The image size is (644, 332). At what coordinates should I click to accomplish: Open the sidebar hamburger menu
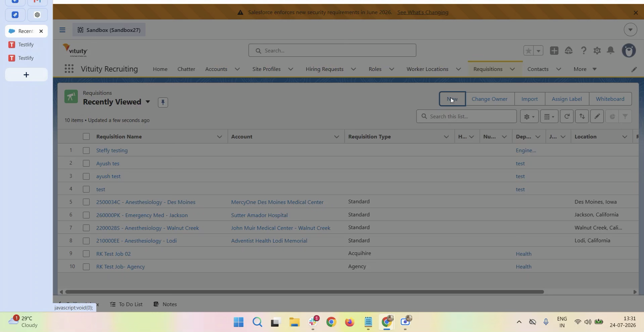point(62,30)
